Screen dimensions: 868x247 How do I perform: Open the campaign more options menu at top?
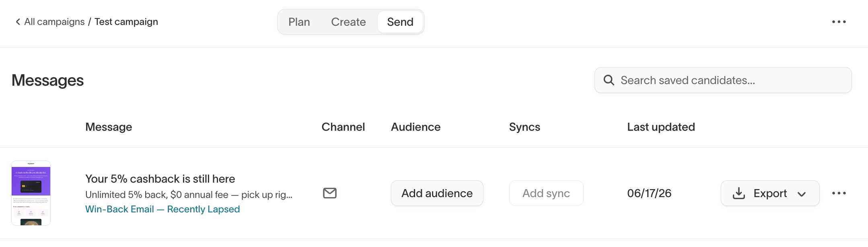(x=839, y=22)
